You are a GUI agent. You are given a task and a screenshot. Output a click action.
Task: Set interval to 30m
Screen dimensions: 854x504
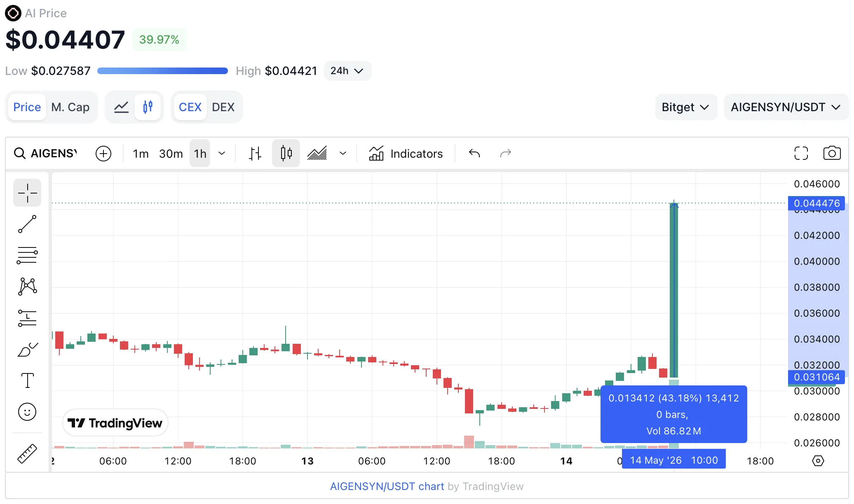171,154
